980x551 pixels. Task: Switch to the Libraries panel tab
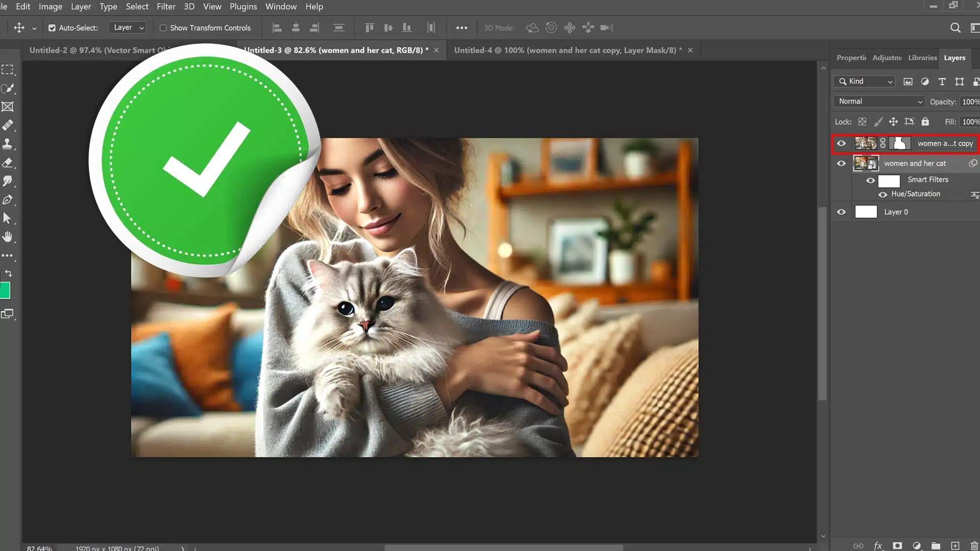click(x=922, y=58)
